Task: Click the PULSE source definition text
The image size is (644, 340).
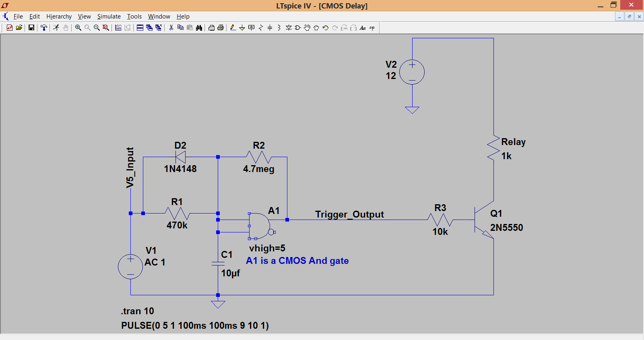Action: coord(195,325)
